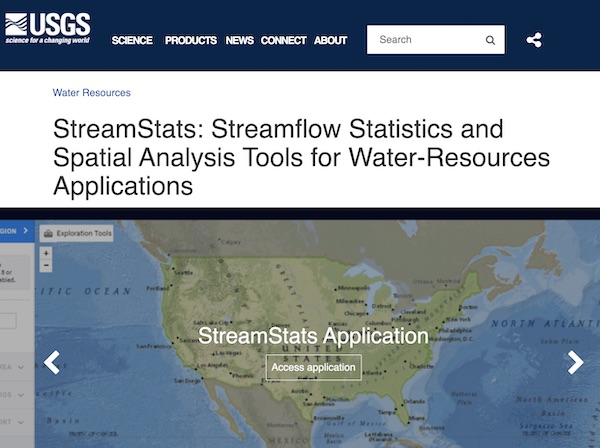Click the StreamStats page heading

click(x=302, y=157)
